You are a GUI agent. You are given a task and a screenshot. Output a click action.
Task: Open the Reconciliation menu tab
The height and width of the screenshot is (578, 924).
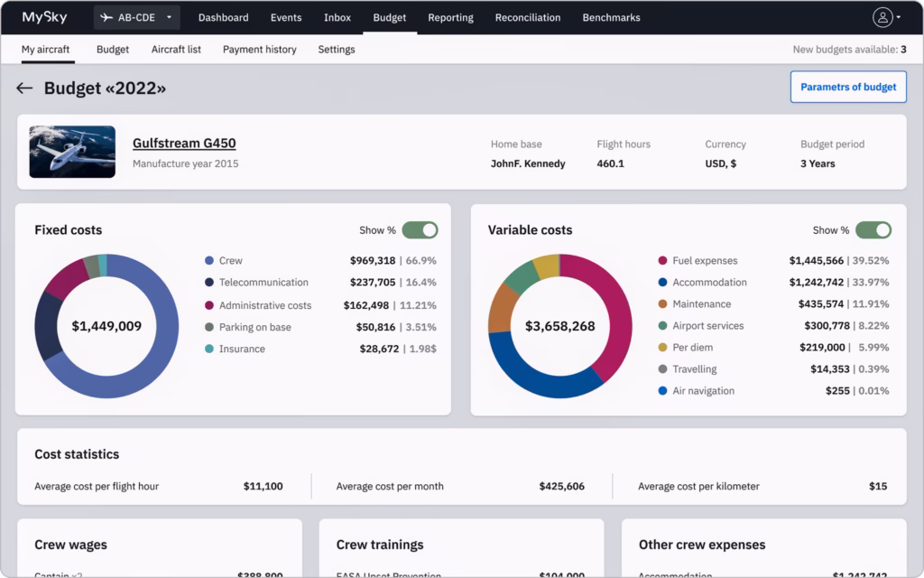(528, 17)
